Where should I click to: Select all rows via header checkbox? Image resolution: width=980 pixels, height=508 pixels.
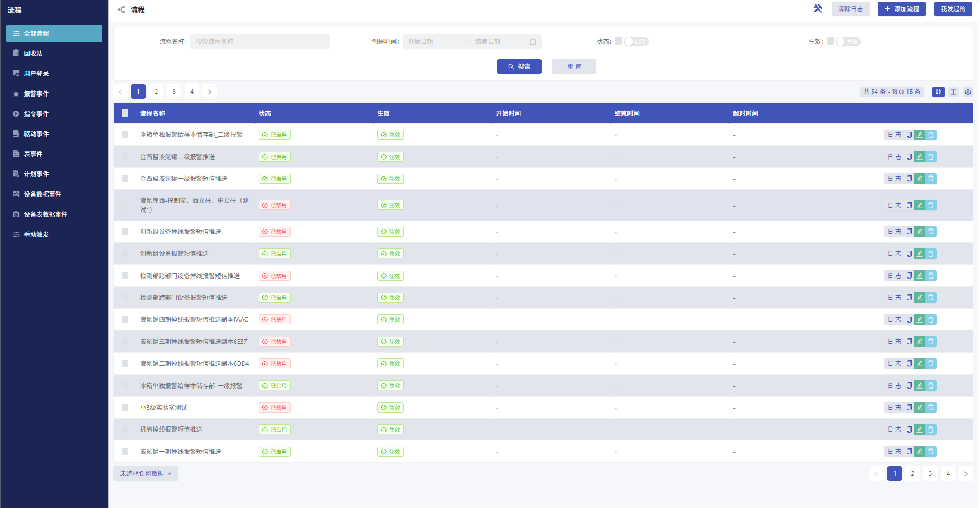[x=125, y=113]
